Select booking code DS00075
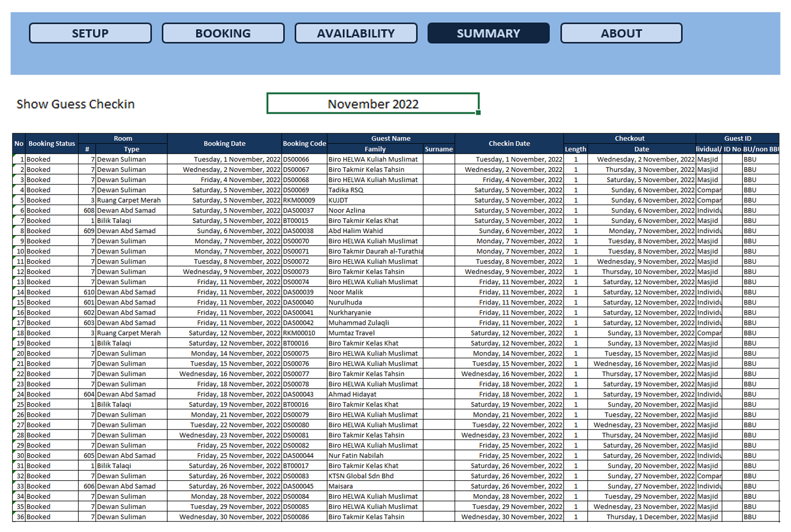The height and width of the screenshot is (532, 791). click(x=304, y=353)
